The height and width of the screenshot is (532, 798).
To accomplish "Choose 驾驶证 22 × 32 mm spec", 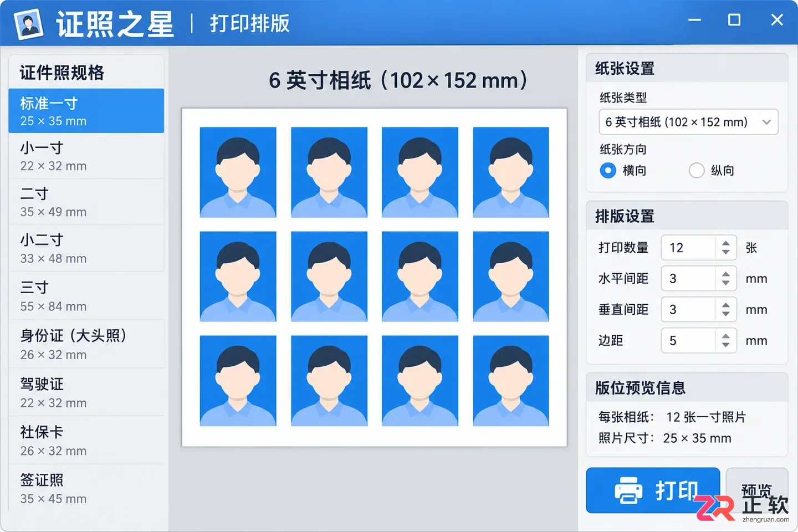I will (x=86, y=392).
